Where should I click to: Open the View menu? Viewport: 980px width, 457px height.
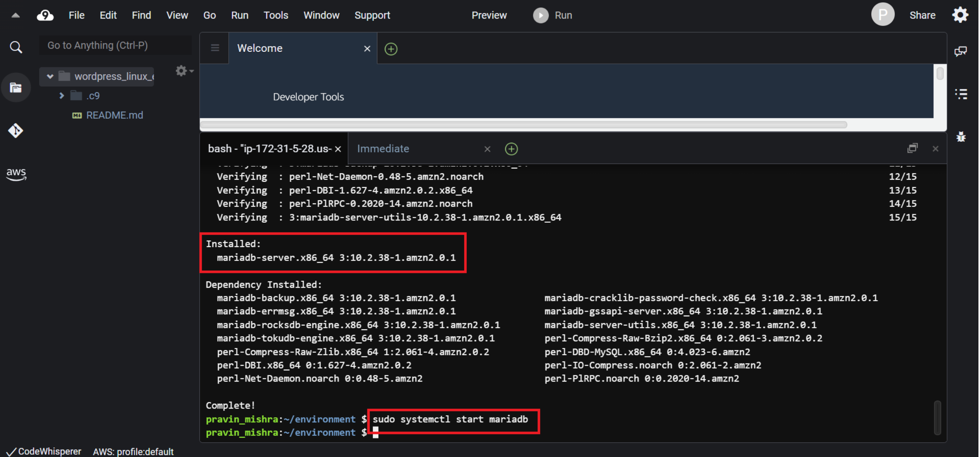(177, 15)
